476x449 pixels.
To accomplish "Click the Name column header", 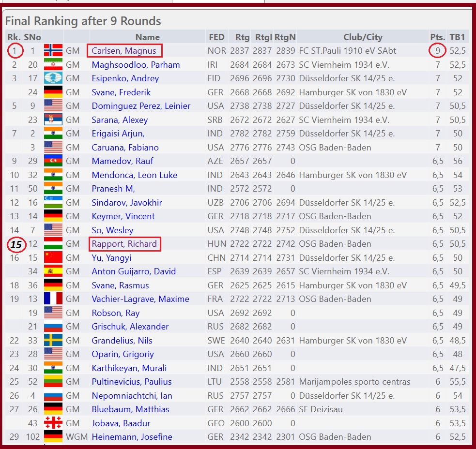I will tap(147, 37).
